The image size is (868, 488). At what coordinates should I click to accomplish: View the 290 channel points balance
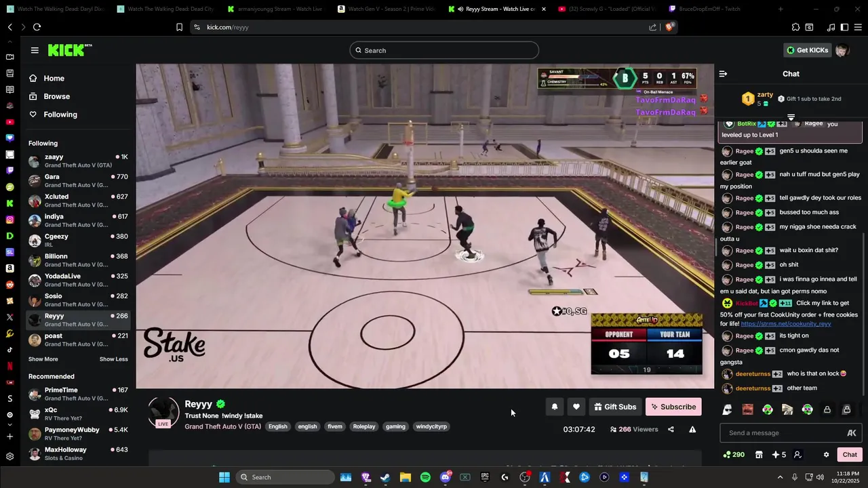coord(734,455)
